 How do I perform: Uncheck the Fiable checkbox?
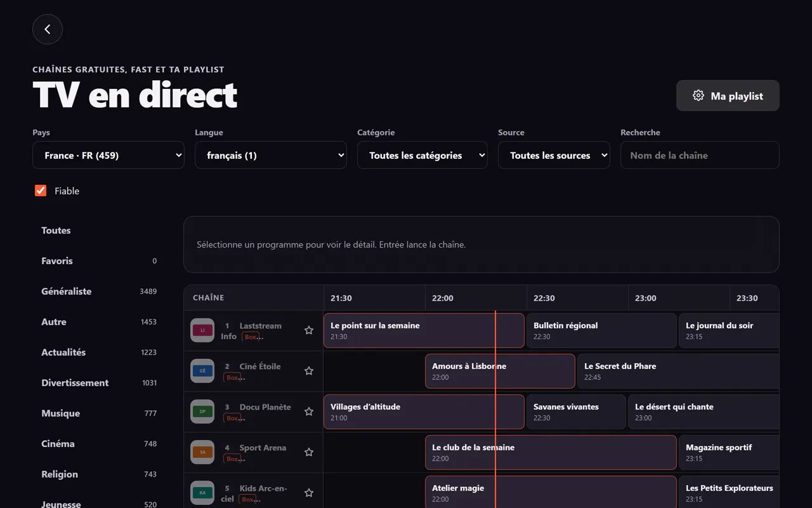[x=41, y=190]
